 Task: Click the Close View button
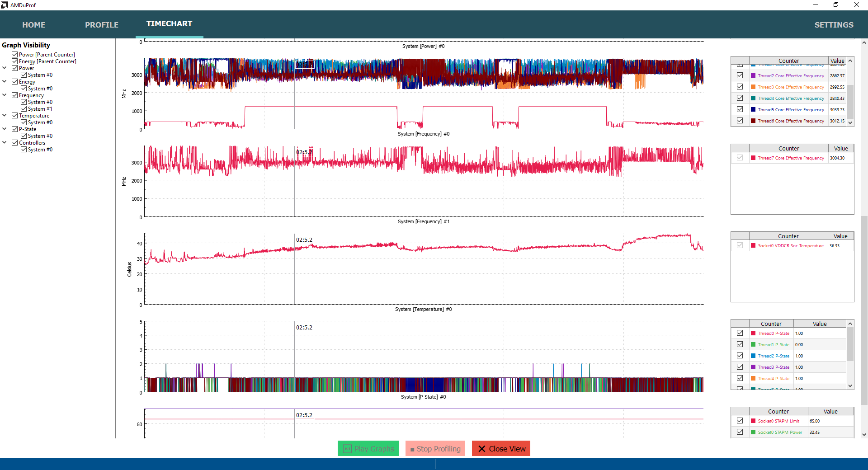(x=501, y=449)
